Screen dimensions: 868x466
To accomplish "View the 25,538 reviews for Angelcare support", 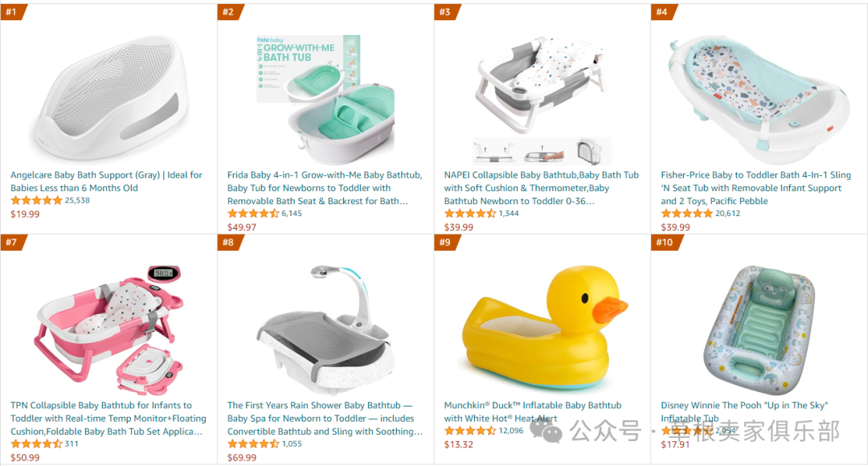I will tap(77, 200).
